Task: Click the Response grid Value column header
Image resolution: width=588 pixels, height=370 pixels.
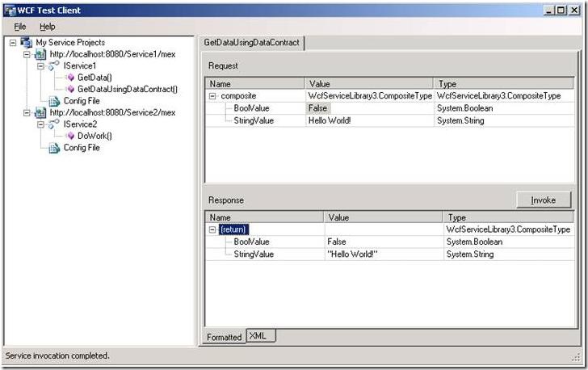Action: pyautogui.click(x=383, y=217)
